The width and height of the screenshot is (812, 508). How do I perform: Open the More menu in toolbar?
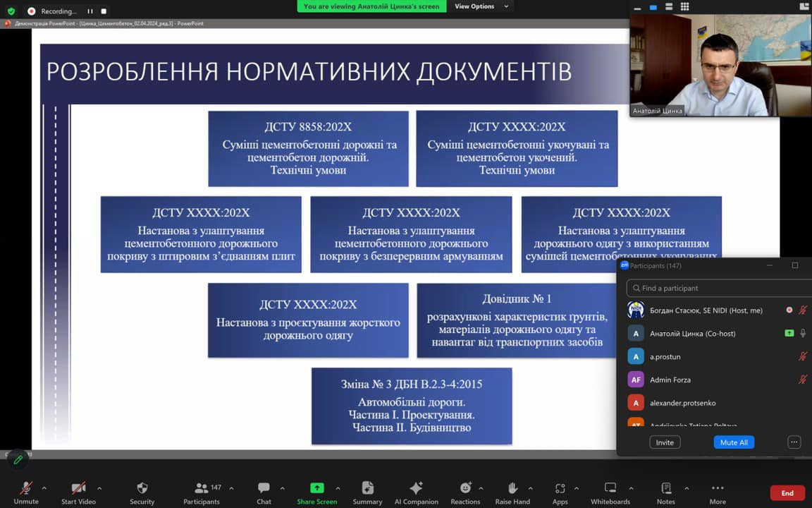click(718, 492)
